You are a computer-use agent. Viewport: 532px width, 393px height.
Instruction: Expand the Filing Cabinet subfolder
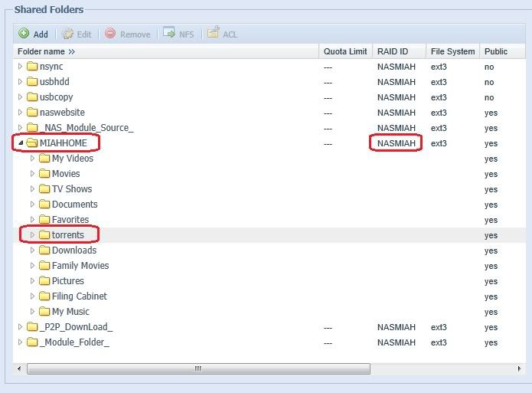click(x=32, y=296)
